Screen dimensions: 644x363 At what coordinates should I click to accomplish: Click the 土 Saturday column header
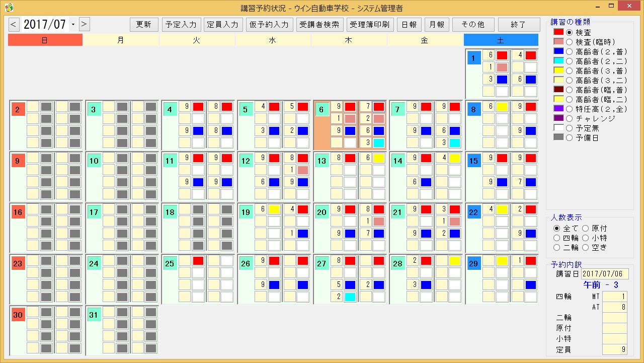pyautogui.click(x=501, y=40)
